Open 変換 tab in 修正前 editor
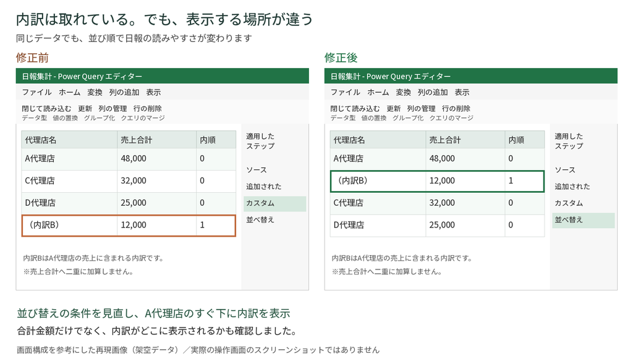Screen dimensions: 633x364 pyautogui.click(x=95, y=93)
